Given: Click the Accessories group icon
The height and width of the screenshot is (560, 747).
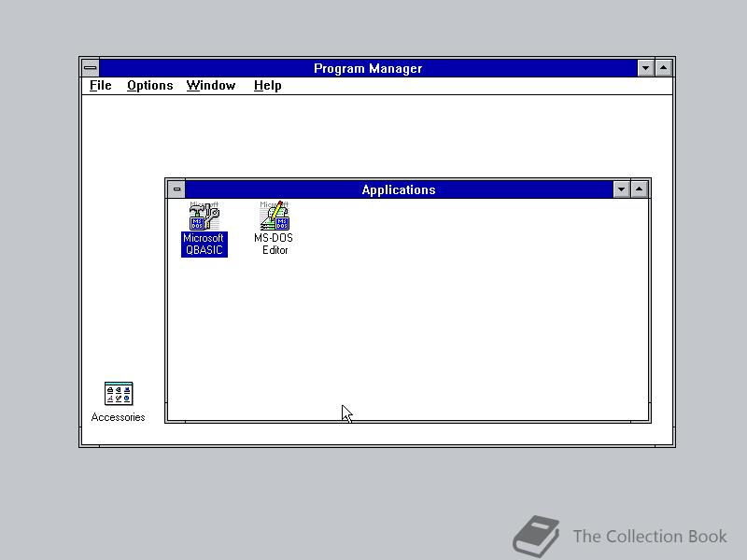Looking at the screenshot, I should (x=119, y=394).
